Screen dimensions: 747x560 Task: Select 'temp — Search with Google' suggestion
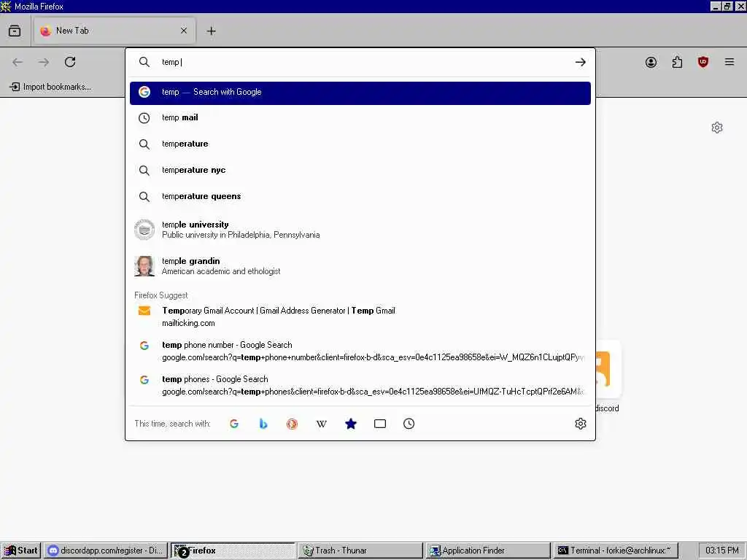[360, 93]
